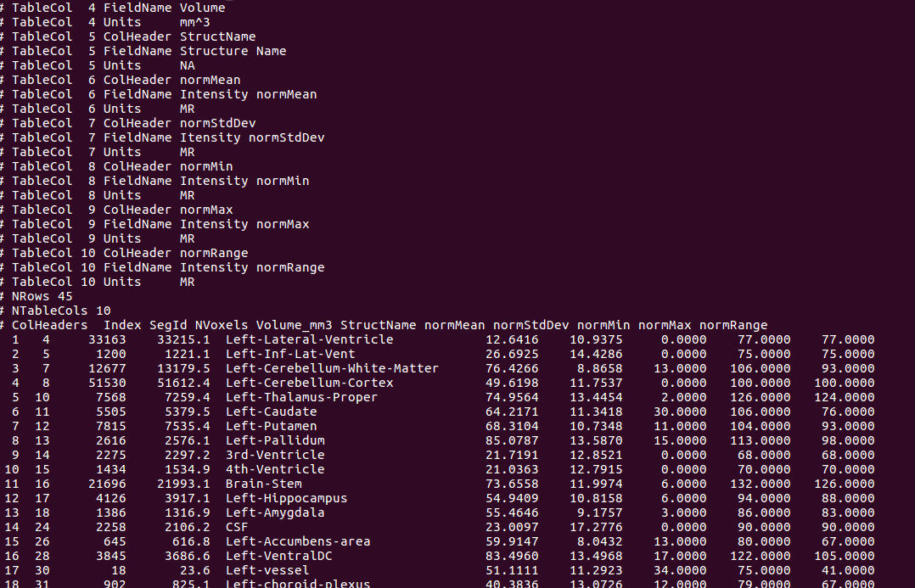Click the Volume_mm3 column header

pyautogui.click(x=294, y=325)
